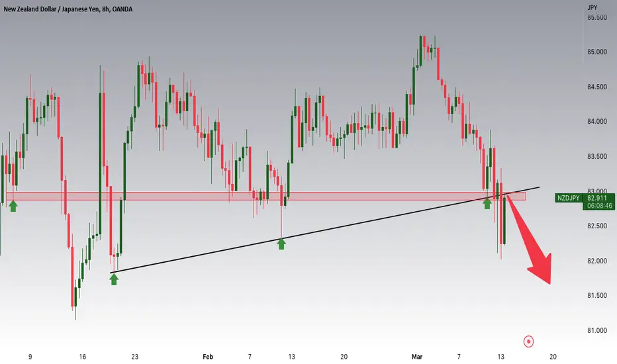This screenshot has height=364, width=617.
Task: Click the red target event marker icon
Action: click(528, 341)
